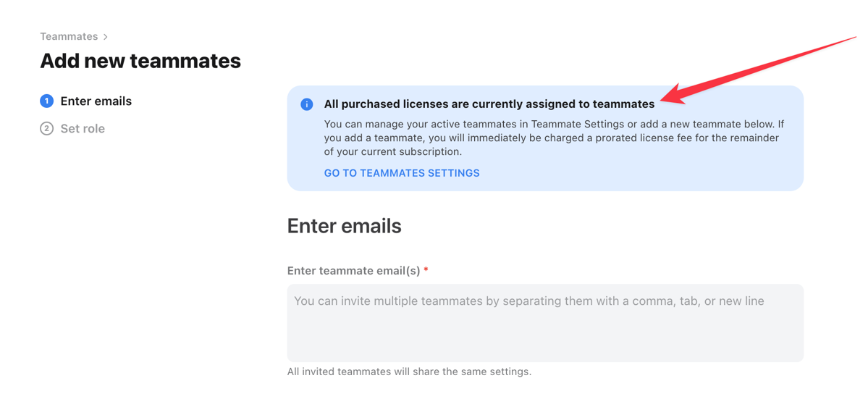This screenshot has height=407, width=868.
Task: Click the placeholder text about inviting multiple teammates
Action: 529,301
